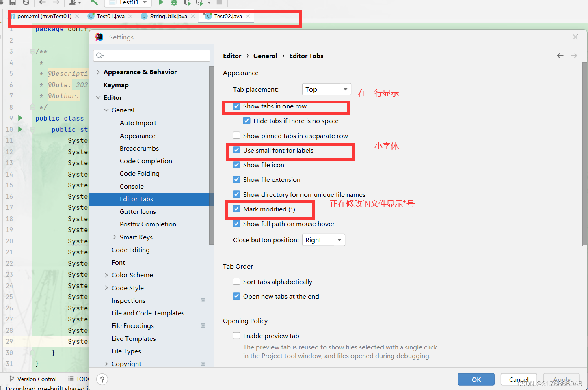Open File and Code Templates settings
Viewport: 588px width, 390px height.
148,313
